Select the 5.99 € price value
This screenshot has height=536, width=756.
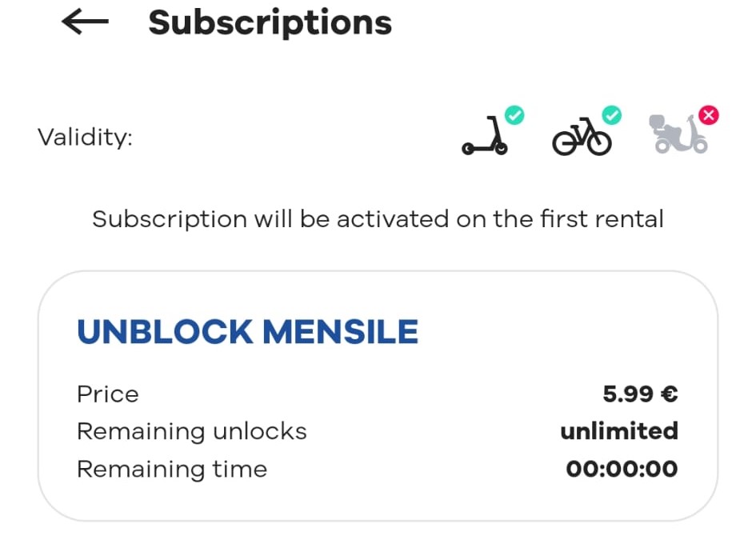point(640,394)
